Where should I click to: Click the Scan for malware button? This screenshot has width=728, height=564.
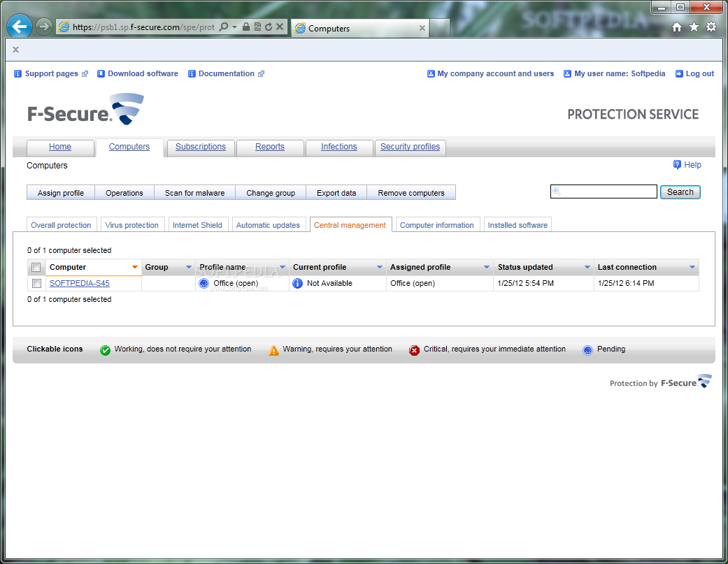[195, 193]
